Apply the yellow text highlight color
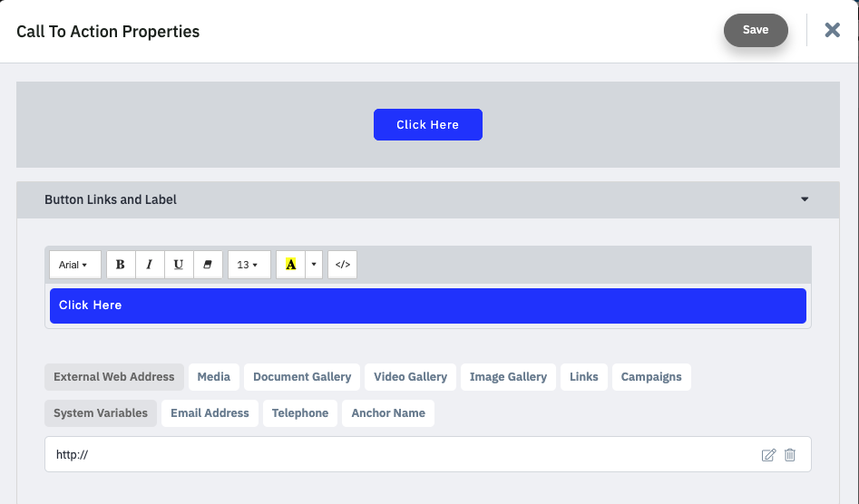This screenshot has height=504, width=859. coord(291,265)
